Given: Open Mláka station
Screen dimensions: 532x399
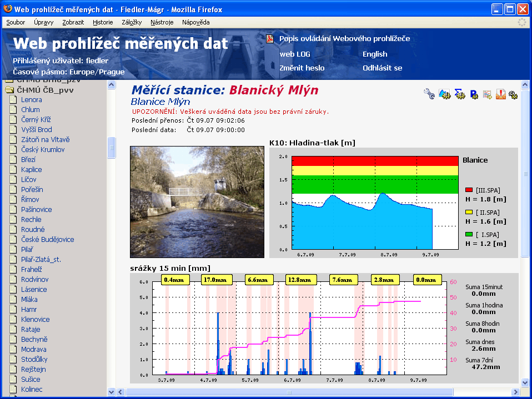Looking at the screenshot, I should (x=29, y=299).
